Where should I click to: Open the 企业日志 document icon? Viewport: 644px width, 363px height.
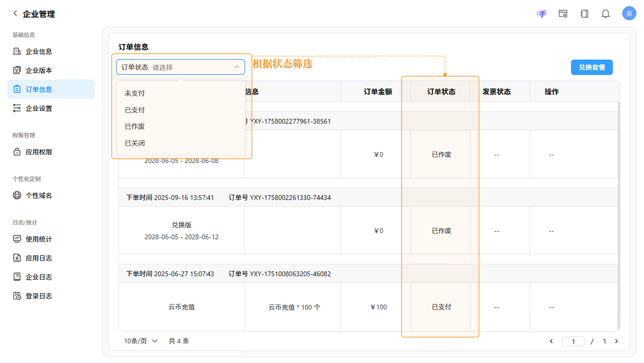click(x=17, y=277)
